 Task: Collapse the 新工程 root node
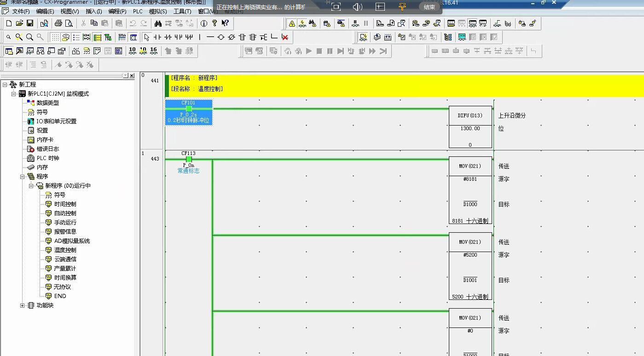pyautogui.click(x=5, y=85)
